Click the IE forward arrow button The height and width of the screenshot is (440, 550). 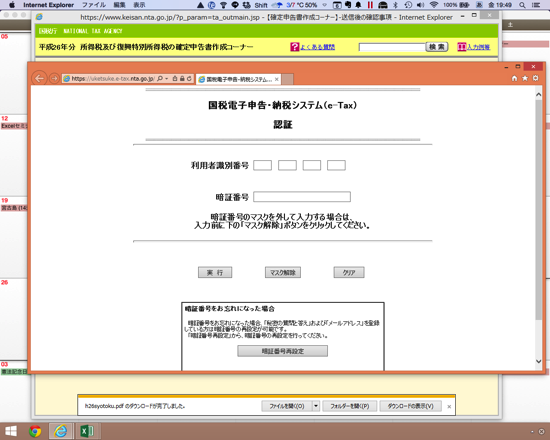[x=54, y=78]
